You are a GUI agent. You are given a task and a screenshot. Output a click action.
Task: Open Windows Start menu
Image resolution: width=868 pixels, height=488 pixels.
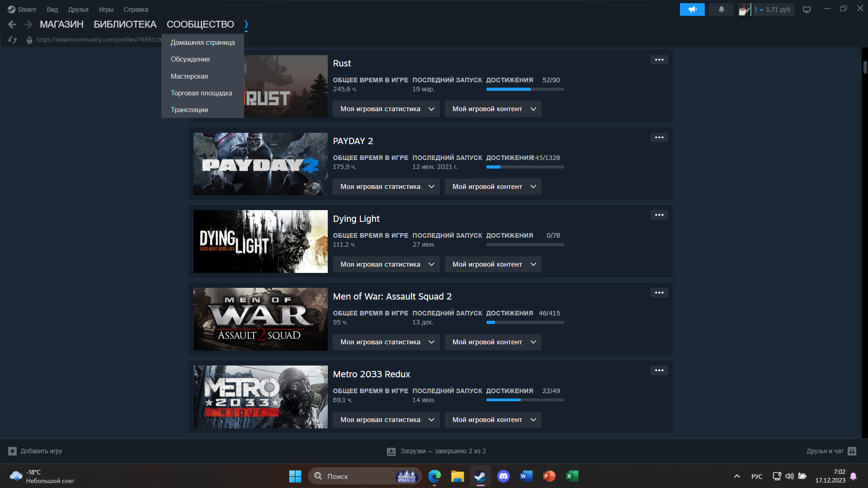coord(295,476)
